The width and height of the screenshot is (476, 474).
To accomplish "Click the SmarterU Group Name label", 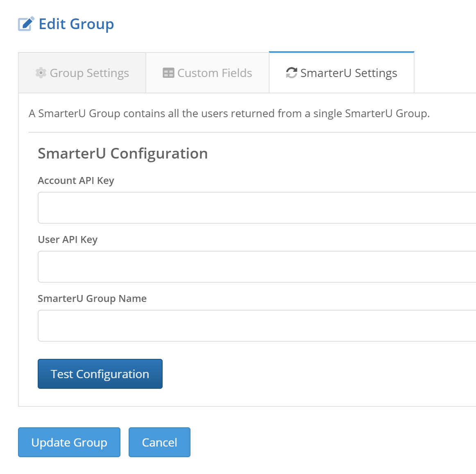I will pos(92,299).
